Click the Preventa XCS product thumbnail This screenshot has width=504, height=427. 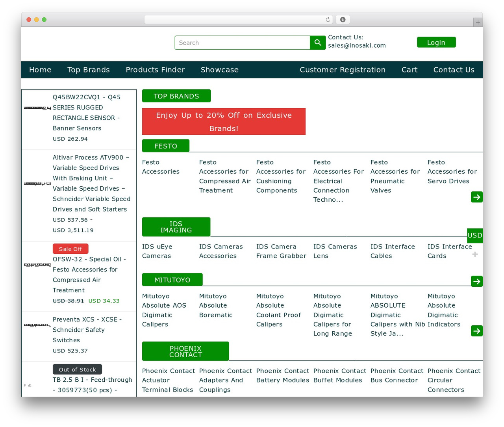pos(37,325)
